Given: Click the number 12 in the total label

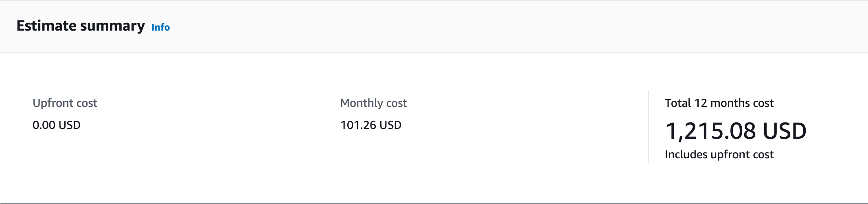Looking at the screenshot, I should tap(701, 103).
